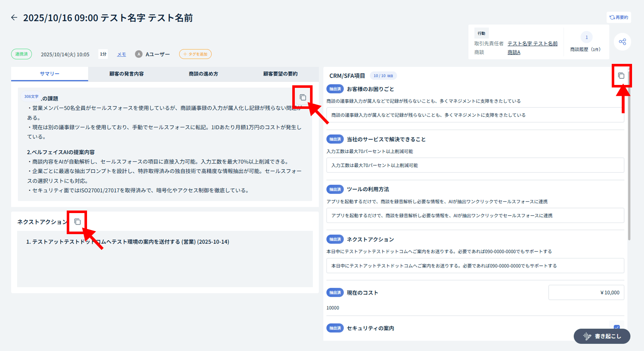The height and width of the screenshot is (351, 644).
Task: Open the 顧客要望の要約 tab
Action: pos(280,74)
